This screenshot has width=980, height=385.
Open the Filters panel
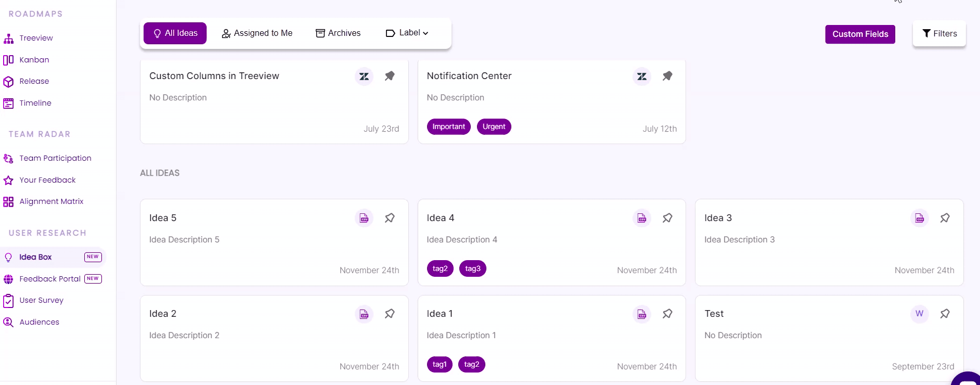click(939, 34)
